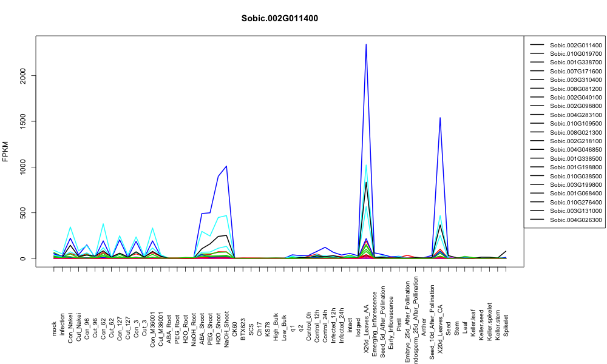Image resolution: width=607 pixels, height=364 pixels.
Task: Click the 2000 tick on y-axis
Action: tap(23, 76)
